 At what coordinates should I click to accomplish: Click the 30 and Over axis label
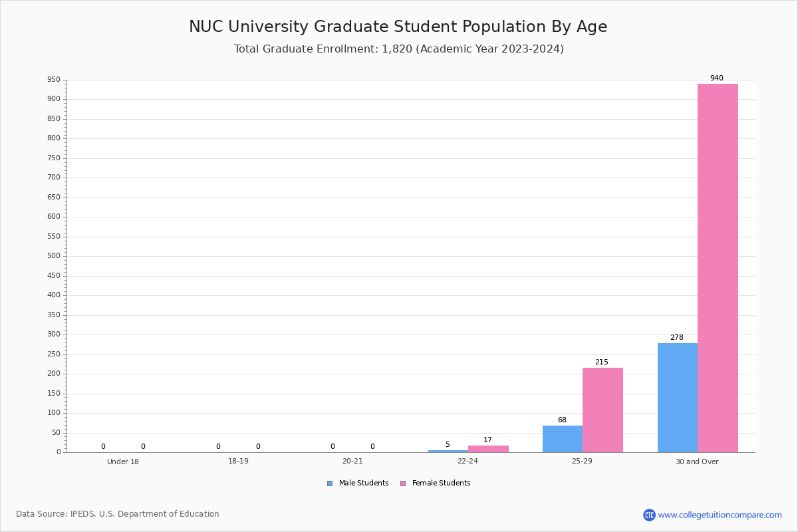pyautogui.click(x=697, y=462)
